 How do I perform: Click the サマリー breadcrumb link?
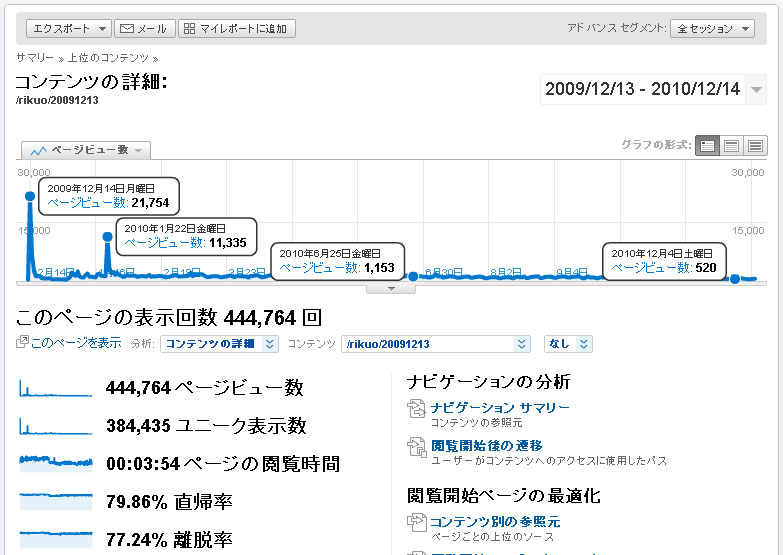(x=34, y=57)
